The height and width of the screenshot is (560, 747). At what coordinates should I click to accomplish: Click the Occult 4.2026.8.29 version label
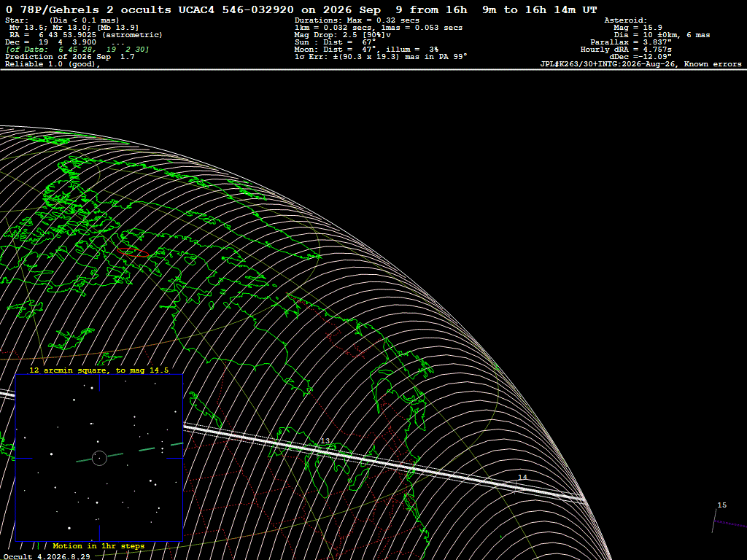click(x=47, y=556)
